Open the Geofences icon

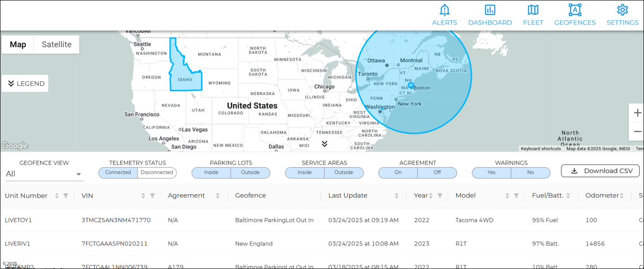point(575,10)
